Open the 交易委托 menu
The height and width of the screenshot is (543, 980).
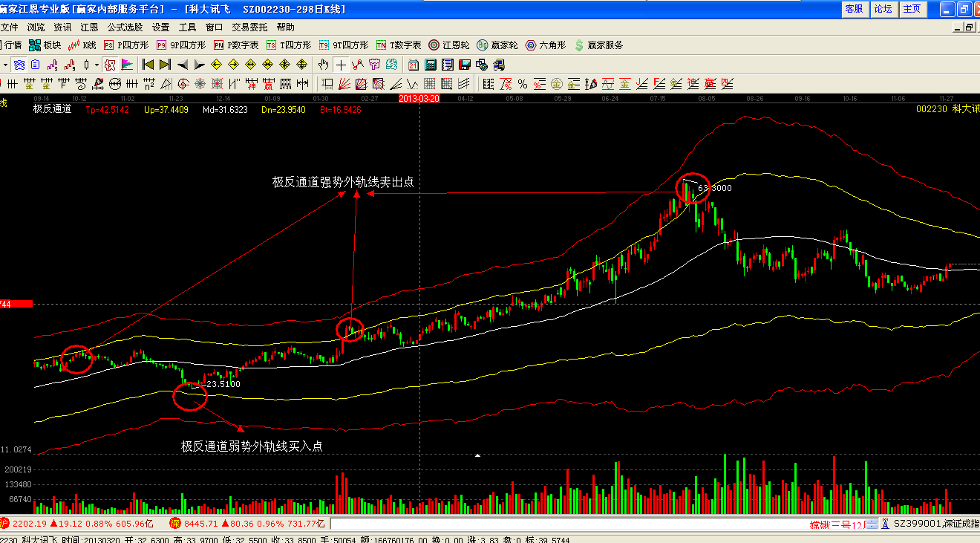tap(249, 27)
